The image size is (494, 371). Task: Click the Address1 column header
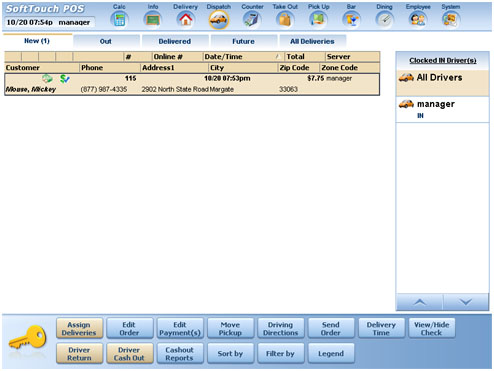click(x=174, y=68)
